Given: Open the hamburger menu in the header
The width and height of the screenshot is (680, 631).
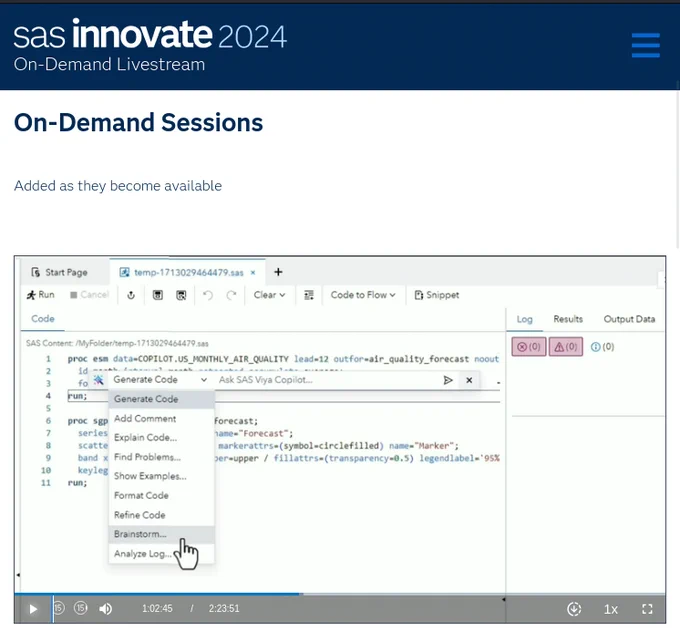Looking at the screenshot, I should pyautogui.click(x=645, y=45).
